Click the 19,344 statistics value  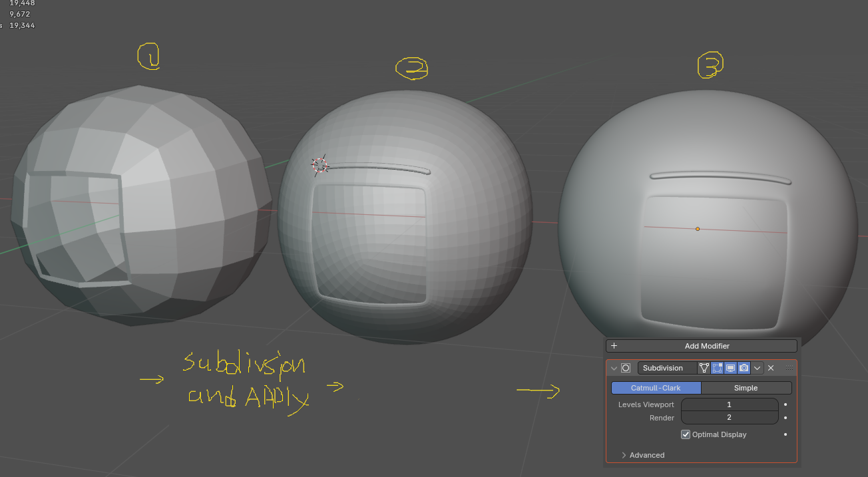[x=22, y=25]
